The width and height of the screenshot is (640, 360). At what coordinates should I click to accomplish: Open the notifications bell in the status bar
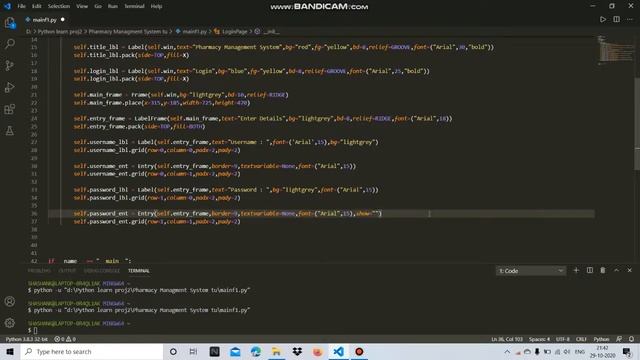coord(631,339)
